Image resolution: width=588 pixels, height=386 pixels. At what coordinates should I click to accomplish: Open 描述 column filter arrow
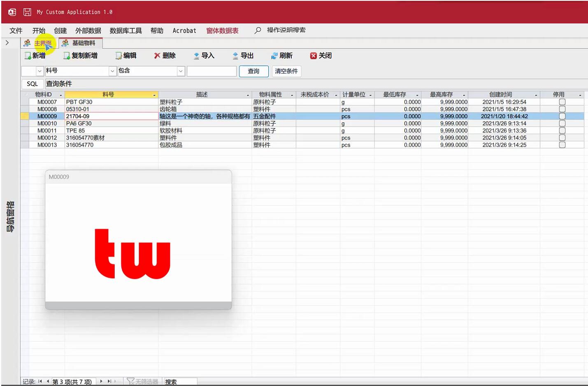[x=248, y=95]
